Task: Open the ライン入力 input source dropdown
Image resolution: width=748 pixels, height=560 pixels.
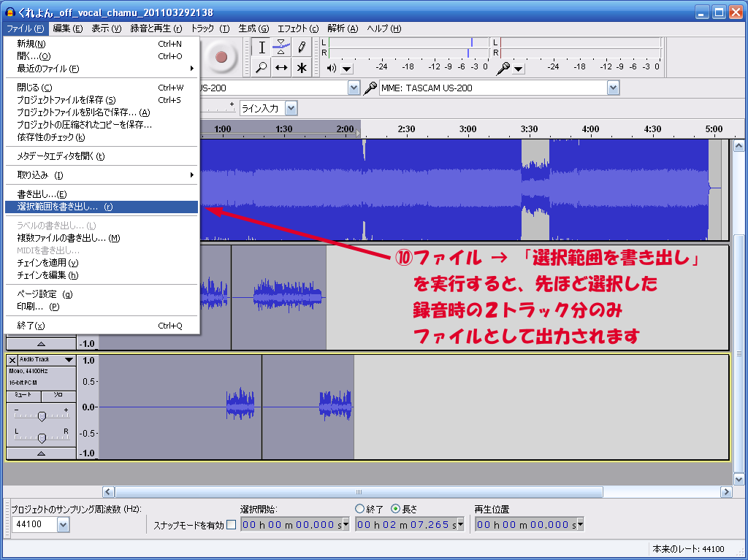Action: [x=291, y=108]
